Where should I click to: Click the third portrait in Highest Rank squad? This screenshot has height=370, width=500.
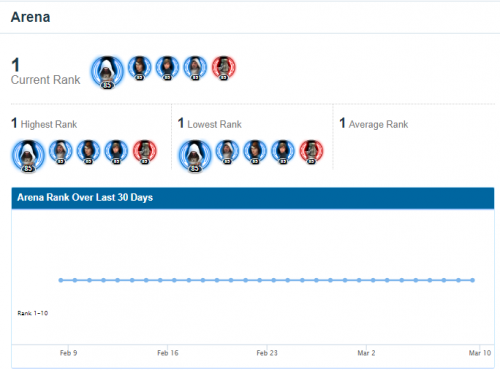coord(89,152)
